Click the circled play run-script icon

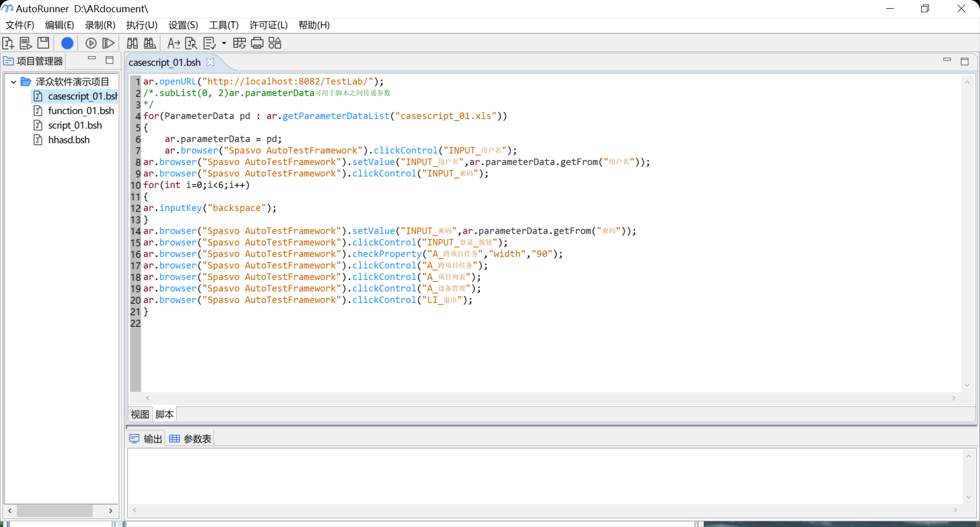[x=91, y=43]
